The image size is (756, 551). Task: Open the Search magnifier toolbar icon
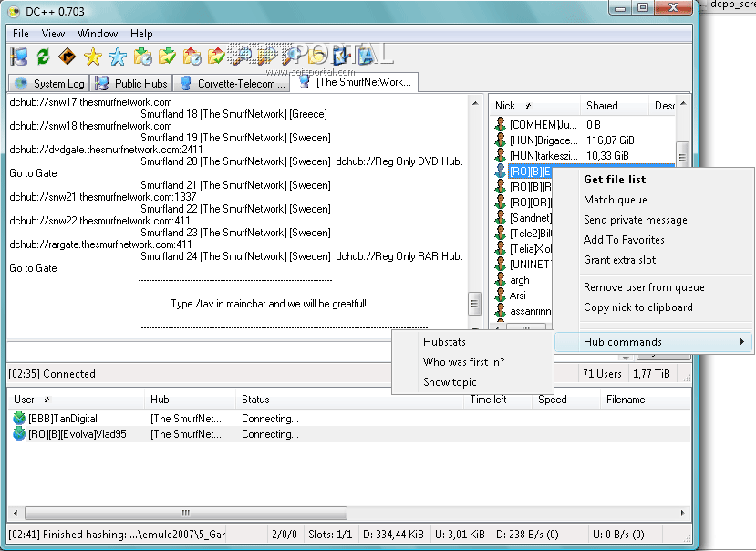[241, 57]
